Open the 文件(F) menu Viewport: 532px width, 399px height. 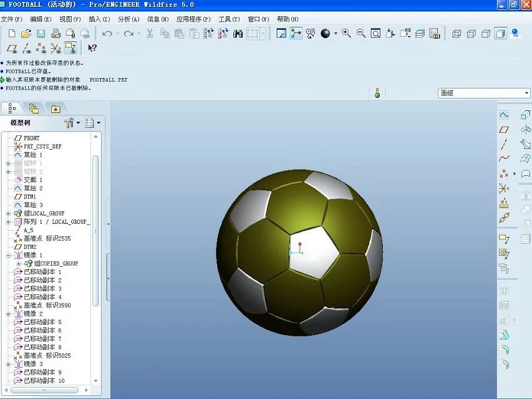click(x=11, y=19)
